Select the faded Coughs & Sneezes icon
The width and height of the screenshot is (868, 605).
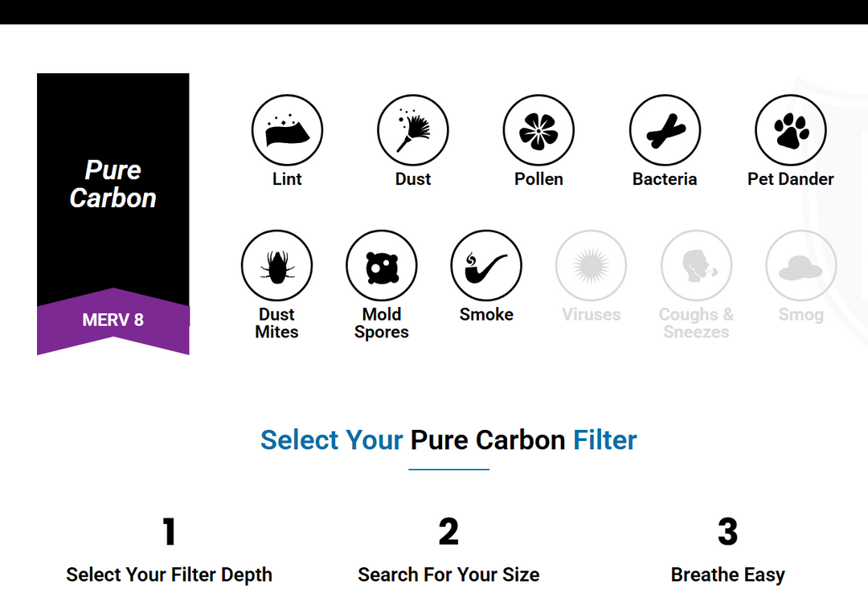click(696, 266)
